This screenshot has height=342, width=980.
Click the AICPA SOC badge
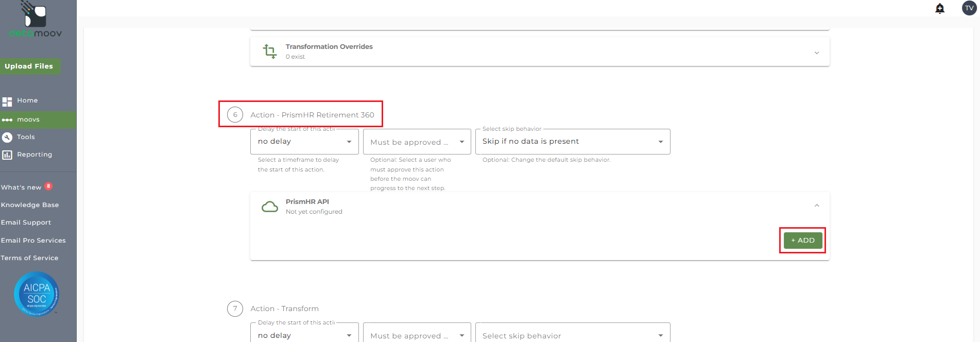click(x=37, y=294)
